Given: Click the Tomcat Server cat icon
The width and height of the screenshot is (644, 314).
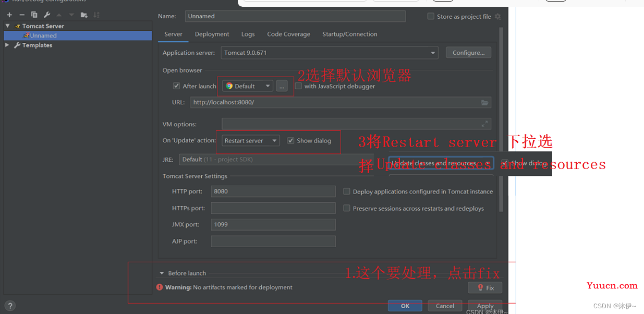Looking at the screenshot, I should click(17, 26).
